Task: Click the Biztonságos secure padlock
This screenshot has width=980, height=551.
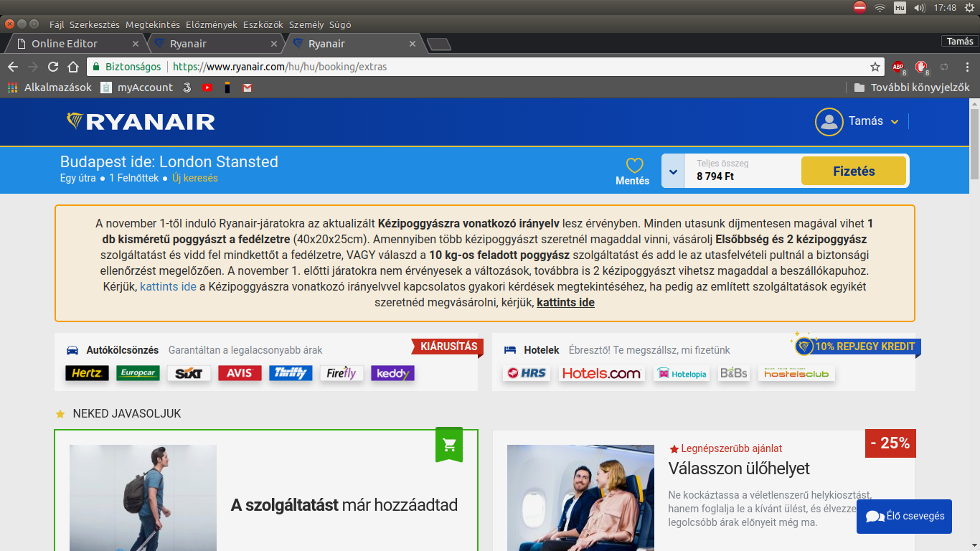Action: [x=95, y=67]
